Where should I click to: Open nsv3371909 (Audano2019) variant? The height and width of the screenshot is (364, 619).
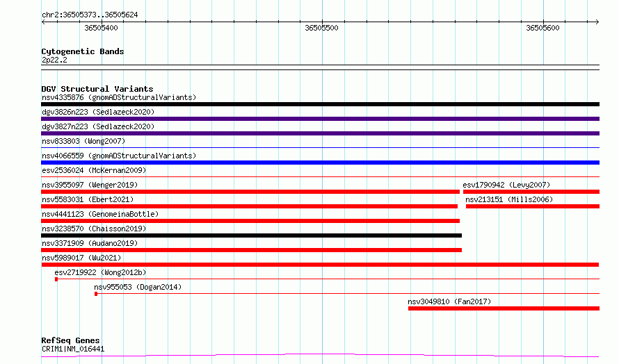90,243
